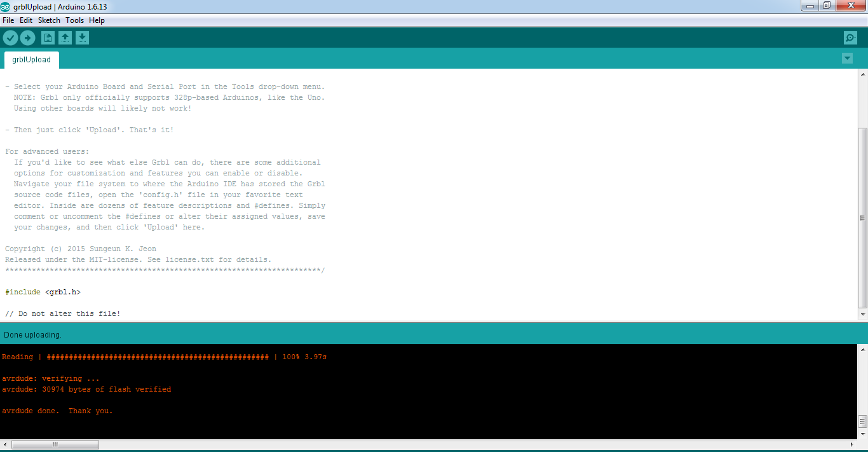
Task: Open the tab options dropdown arrow
Action: coord(847,58)
